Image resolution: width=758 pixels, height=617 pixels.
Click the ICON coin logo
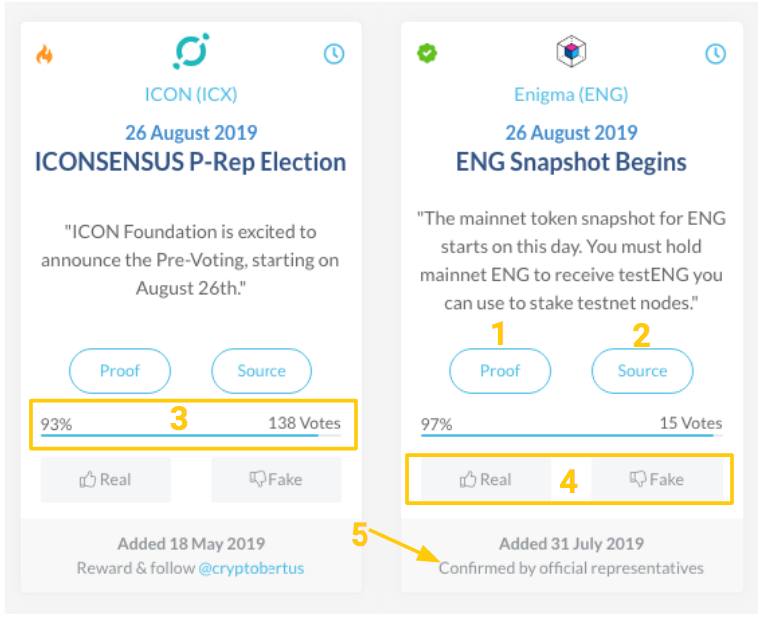191,51
